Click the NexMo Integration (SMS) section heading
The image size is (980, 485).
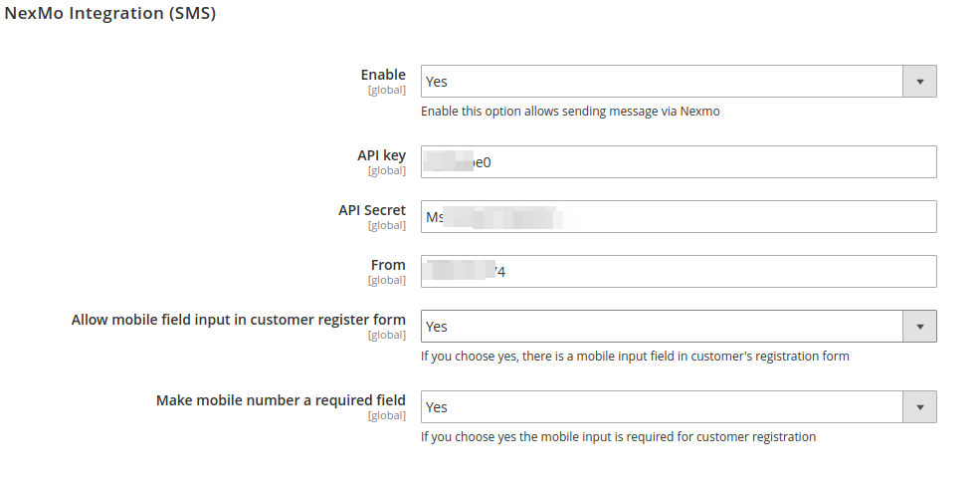click(x=110, y=13)
